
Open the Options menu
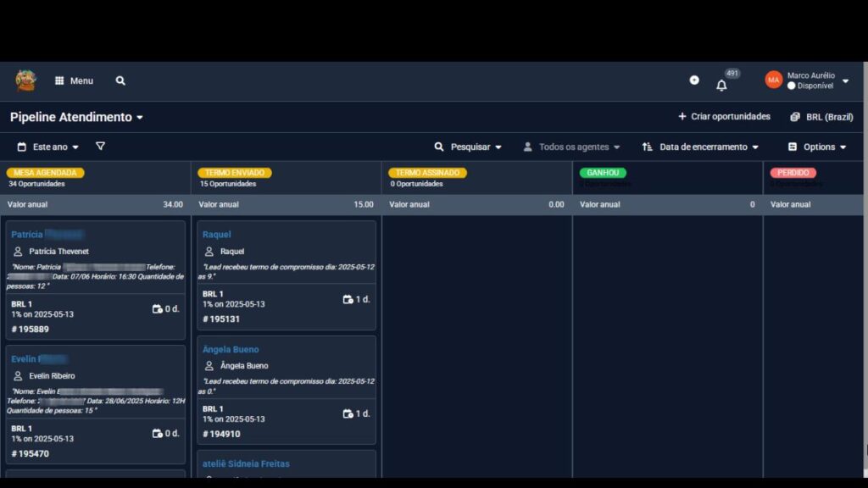pos(817,147)
